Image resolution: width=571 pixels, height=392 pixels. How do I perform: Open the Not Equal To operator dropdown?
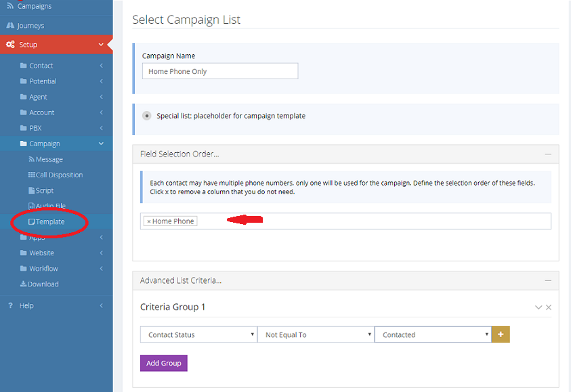click(x=315, y=334)
